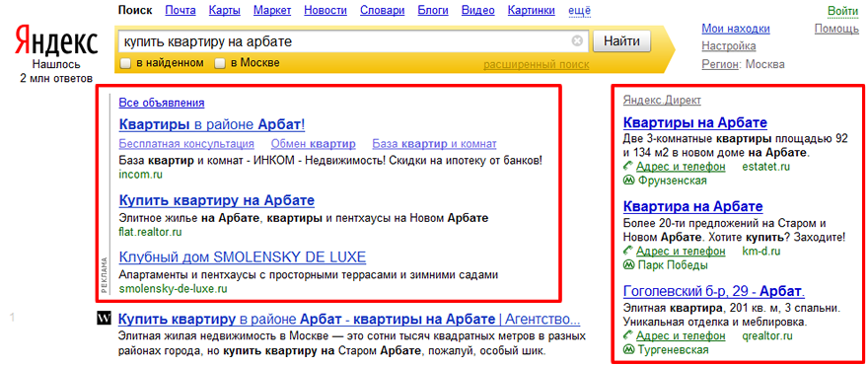Click the metro icon beside Тургеневская

628,350
